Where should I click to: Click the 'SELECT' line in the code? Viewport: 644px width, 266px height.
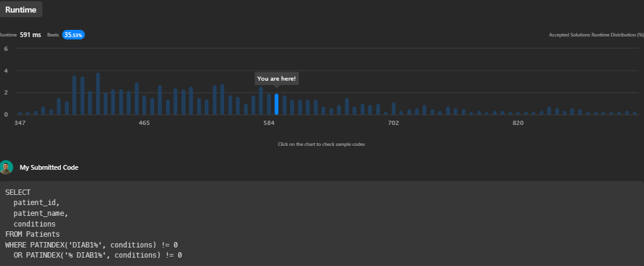(18, 192)
